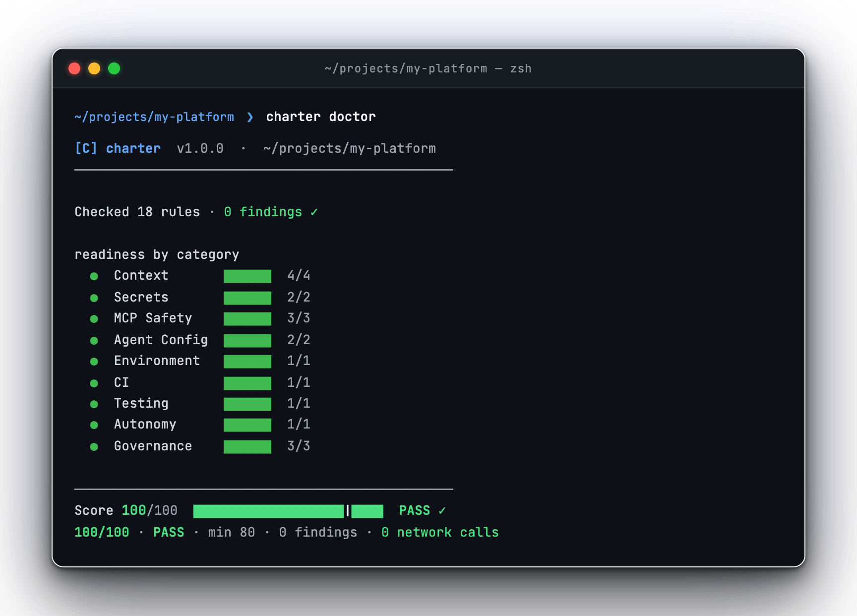The image size is (857, 616).
Task: Click the green dot beside Agent Config
Action: point(94,341)
